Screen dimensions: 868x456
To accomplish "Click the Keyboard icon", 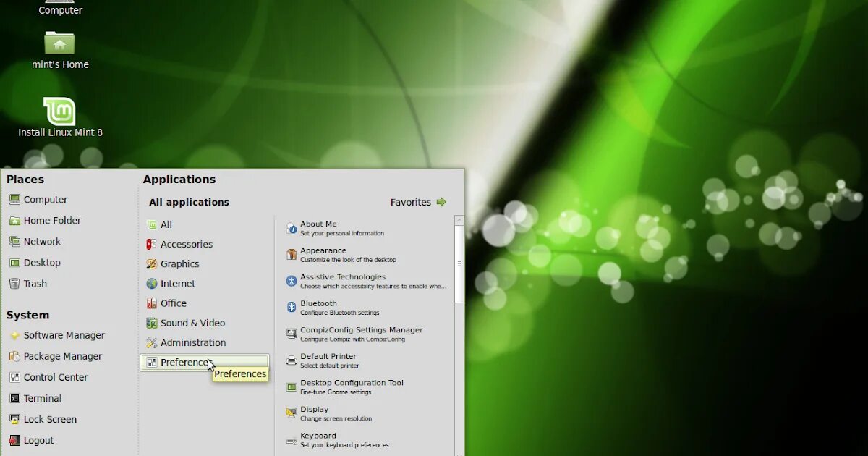I will tap(292, 440).
